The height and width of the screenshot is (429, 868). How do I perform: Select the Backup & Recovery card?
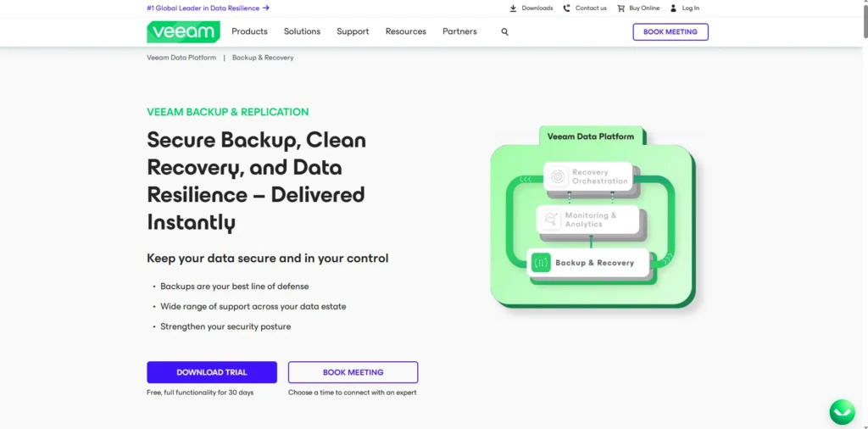click(588, 263)
